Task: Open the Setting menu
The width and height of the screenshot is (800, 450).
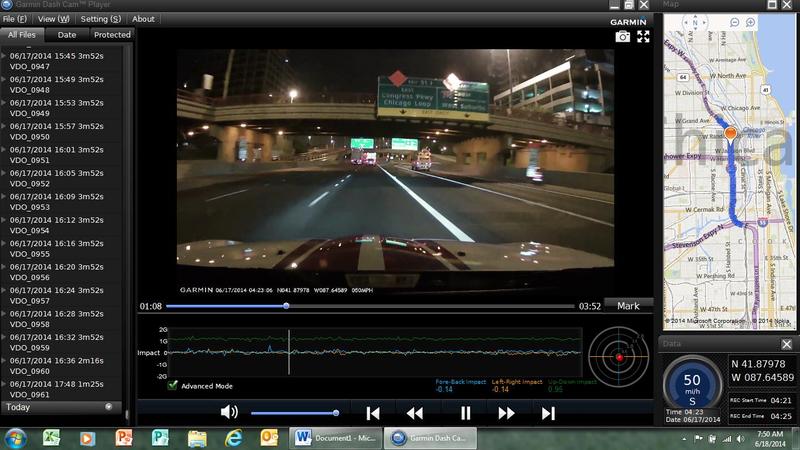Action: click(101, 19)
